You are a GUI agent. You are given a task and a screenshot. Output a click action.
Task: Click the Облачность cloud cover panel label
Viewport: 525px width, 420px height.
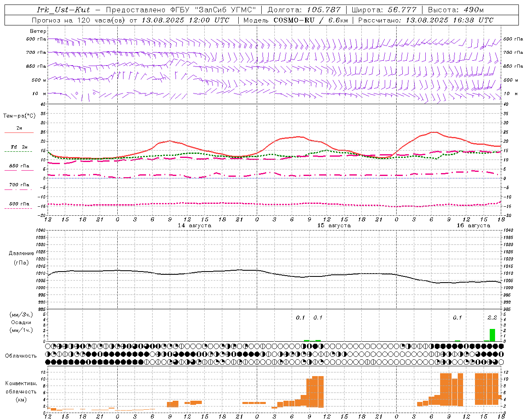(x=21, y=356)
